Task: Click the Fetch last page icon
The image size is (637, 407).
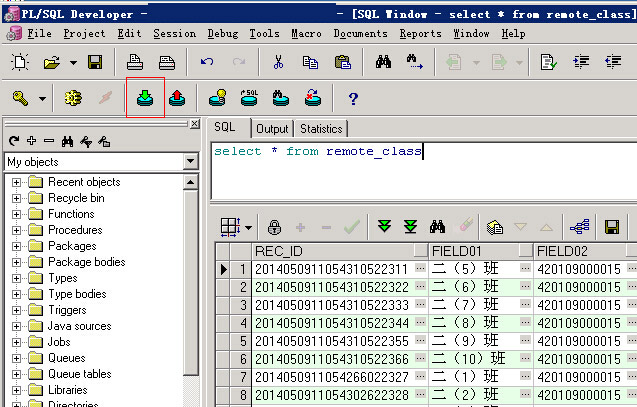Action: (x=410, y=227)
